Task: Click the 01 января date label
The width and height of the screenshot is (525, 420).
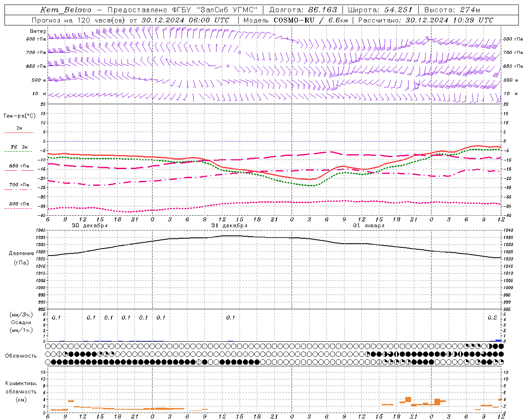Action: pyautogui.click(x=369, y=226)
